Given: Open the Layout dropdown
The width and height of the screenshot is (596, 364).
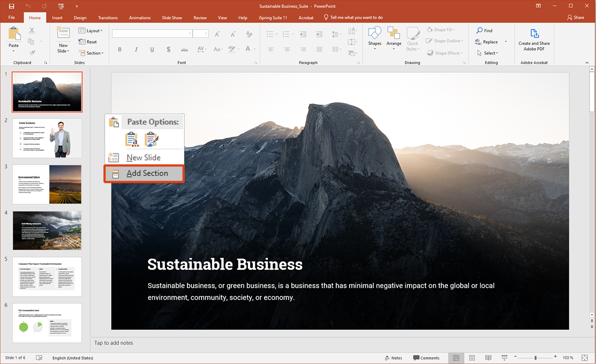Looking at the screenshot, I should pos(91,30).
